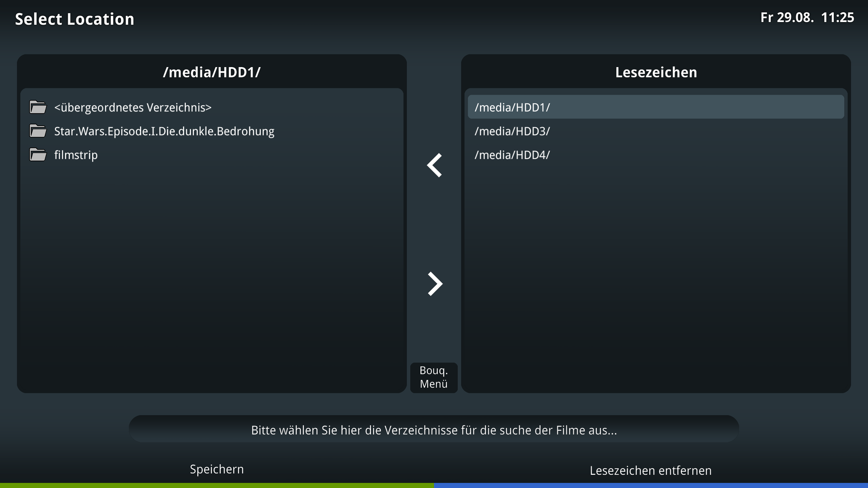This screenshot has height=488, width=868.
Task: Click the Lesezeichen panel header
Action: (x=656, y=72)
